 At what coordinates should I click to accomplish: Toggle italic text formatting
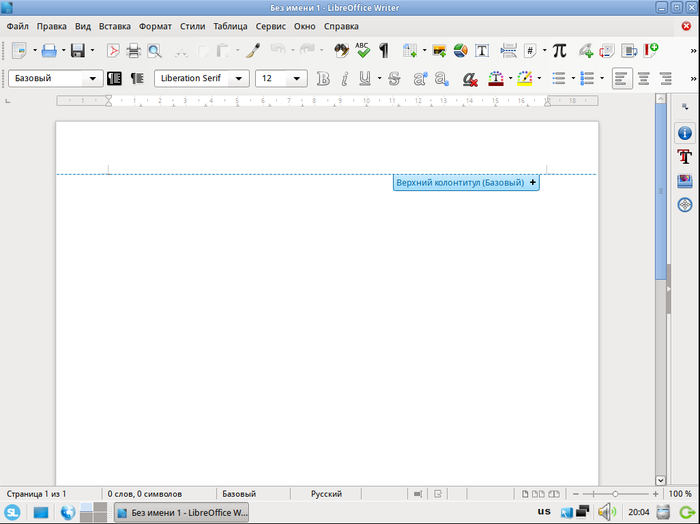(x=344, y=78)
